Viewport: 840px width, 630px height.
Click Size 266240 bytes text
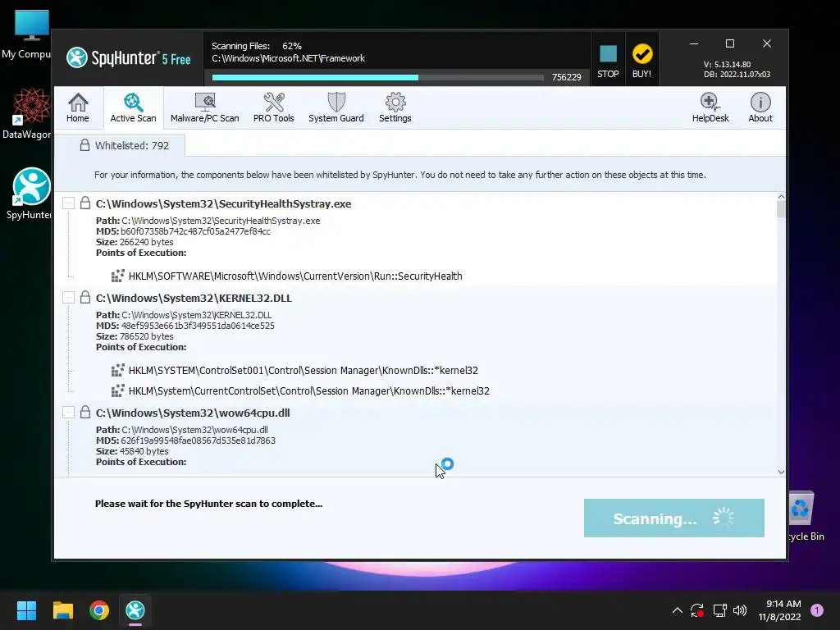pyautogui.click(x=135, y=242)
